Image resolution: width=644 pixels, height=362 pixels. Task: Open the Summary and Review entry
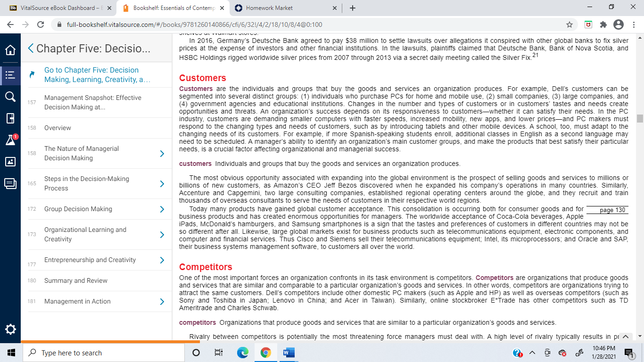point(76,280)
